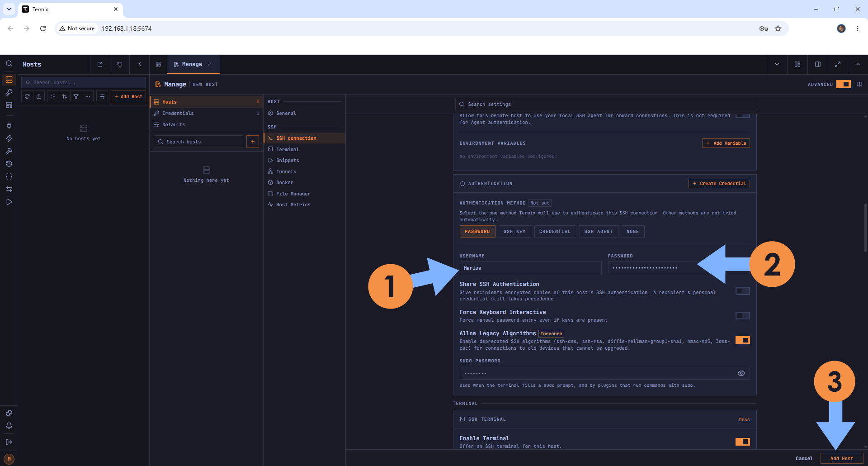Open the Credentials list in Manage
This screenshot has height=466, width=868.
click(206, 113)
